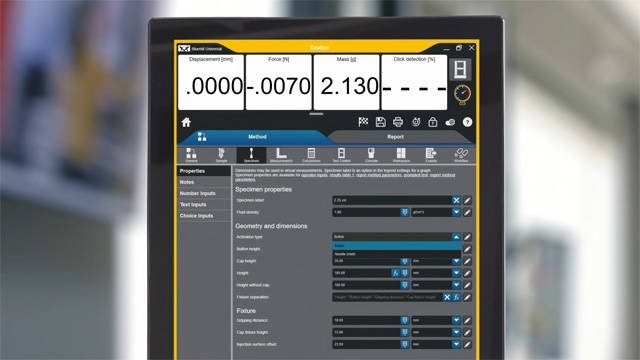
Task: Follow the 'results table 1' link
Action: pos(342,175)
